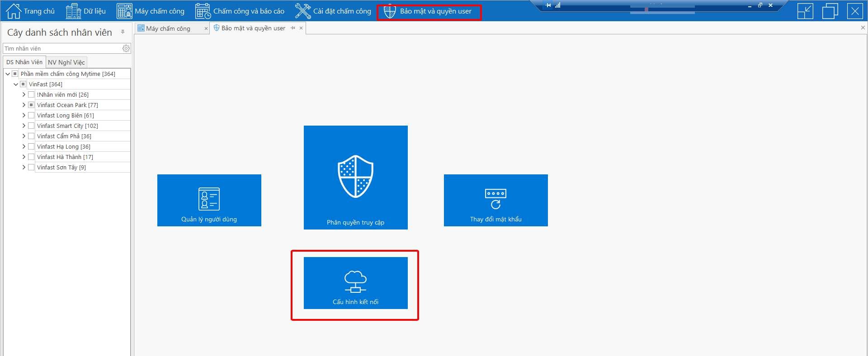Open the Quản lý người dùng tile
The image size is (868, 356).
[209, 200]
